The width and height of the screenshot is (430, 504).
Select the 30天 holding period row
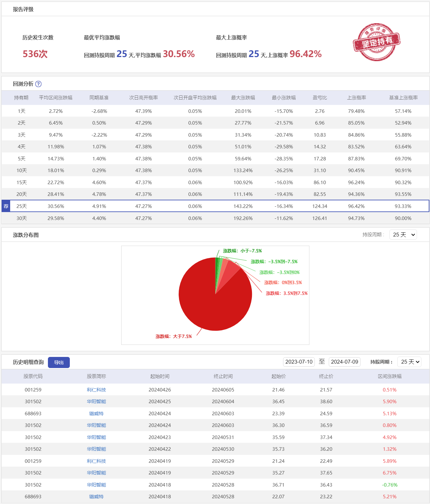215,218
